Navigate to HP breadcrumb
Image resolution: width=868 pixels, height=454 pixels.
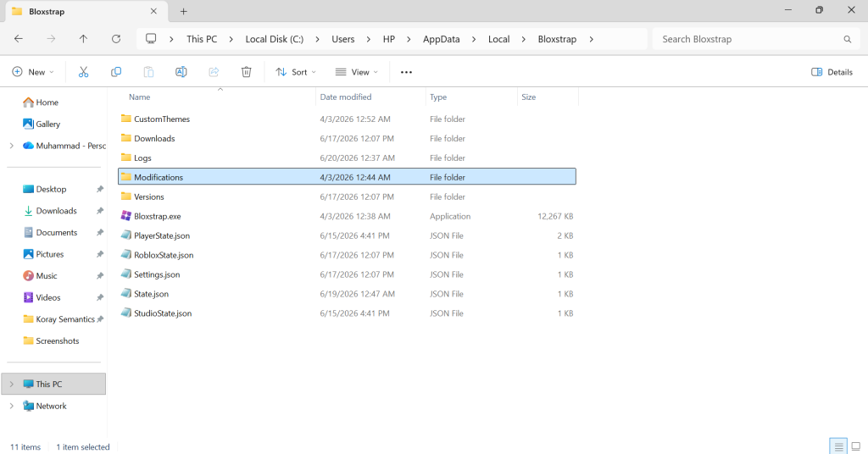point(389,39)
